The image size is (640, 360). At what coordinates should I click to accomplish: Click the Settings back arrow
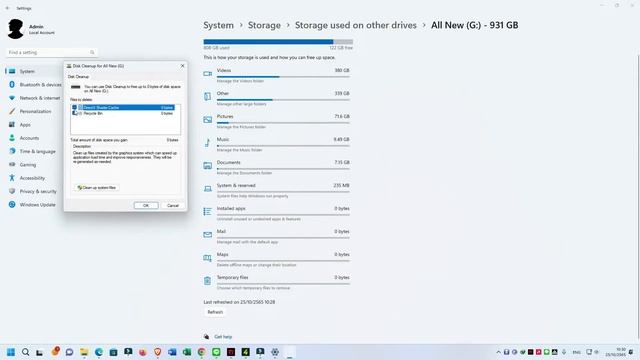(8, 8)
